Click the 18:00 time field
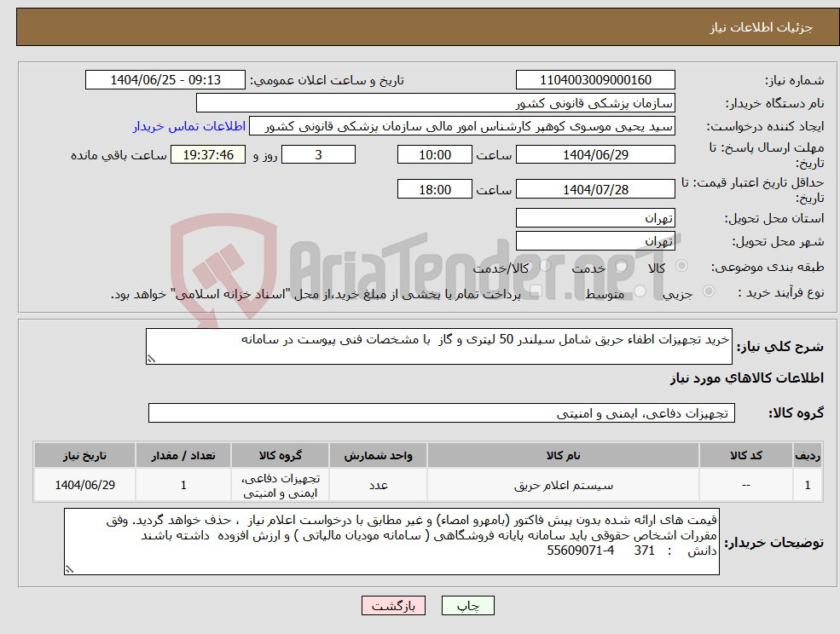The image size is (840, 634). [434, 188]
